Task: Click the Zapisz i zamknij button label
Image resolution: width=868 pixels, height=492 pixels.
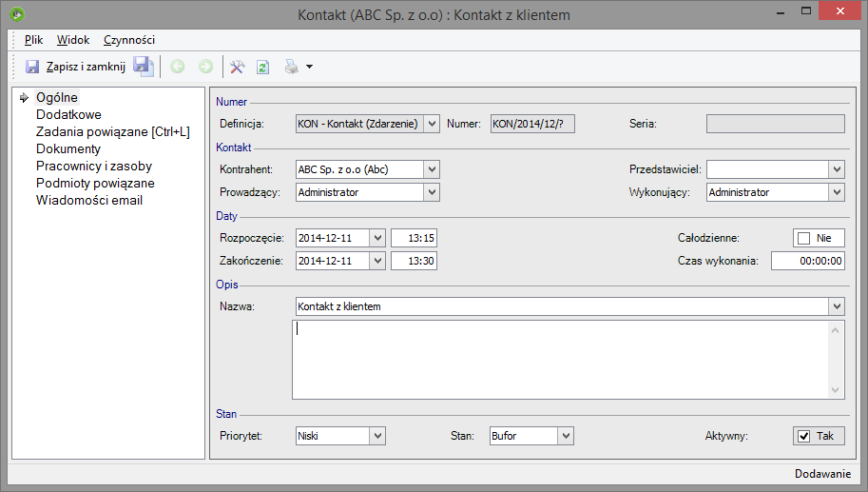Action: coord(86,67)
